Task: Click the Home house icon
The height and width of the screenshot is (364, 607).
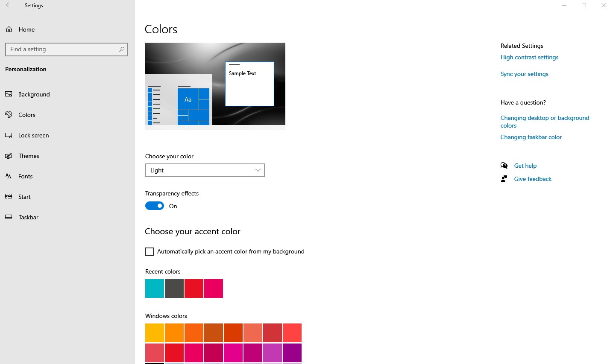Action: pyautogui.click(x=9, y=29)
